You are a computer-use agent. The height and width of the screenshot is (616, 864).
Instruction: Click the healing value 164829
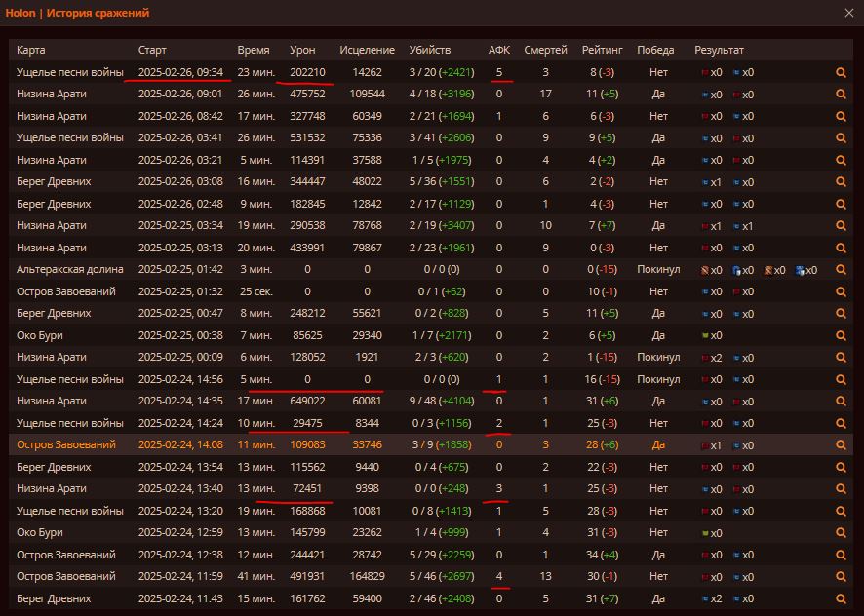point(367,576)
